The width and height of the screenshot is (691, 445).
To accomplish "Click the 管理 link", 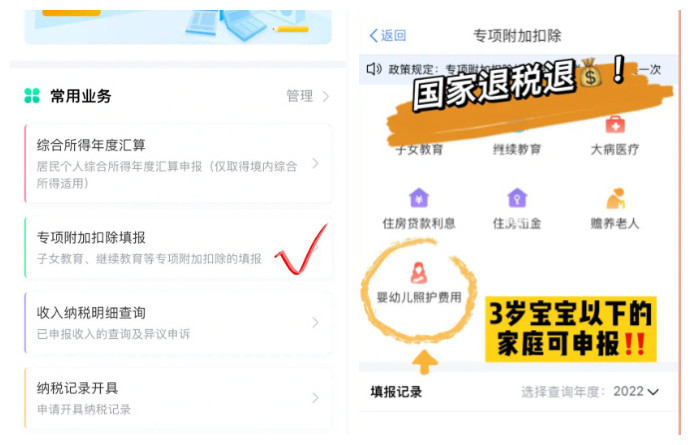I will click(x=300, y=96).
